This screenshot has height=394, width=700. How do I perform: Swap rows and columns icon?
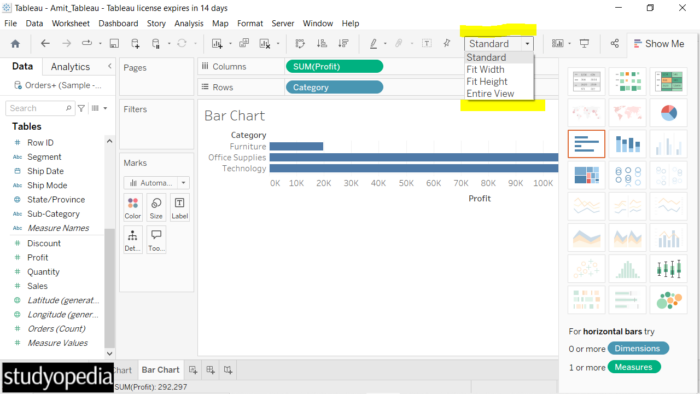(300, 43)
